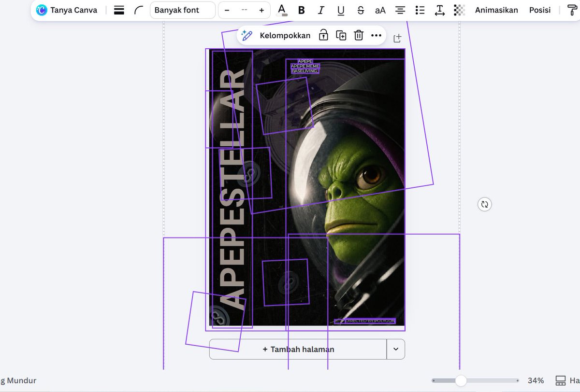
Task: Open the border style lines tool
Action: click(x=119, y=10)
